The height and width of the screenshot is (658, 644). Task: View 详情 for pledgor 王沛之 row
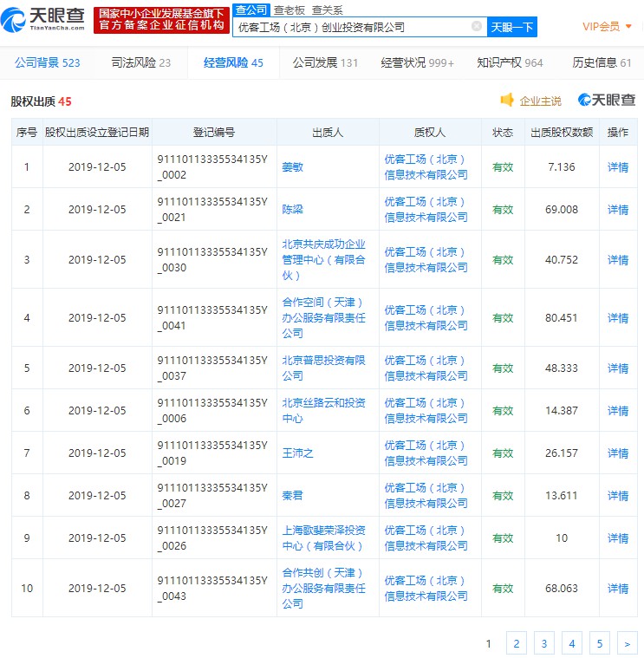[x=618, y=453]
